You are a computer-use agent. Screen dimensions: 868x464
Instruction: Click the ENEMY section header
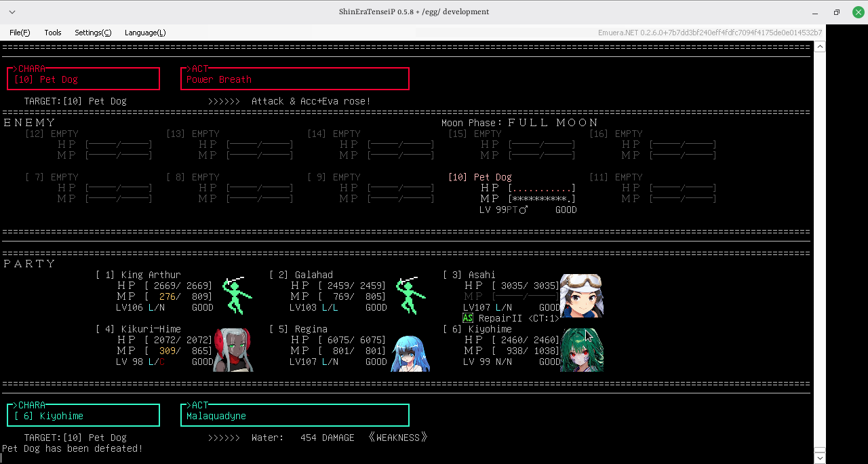click(30, 123)
